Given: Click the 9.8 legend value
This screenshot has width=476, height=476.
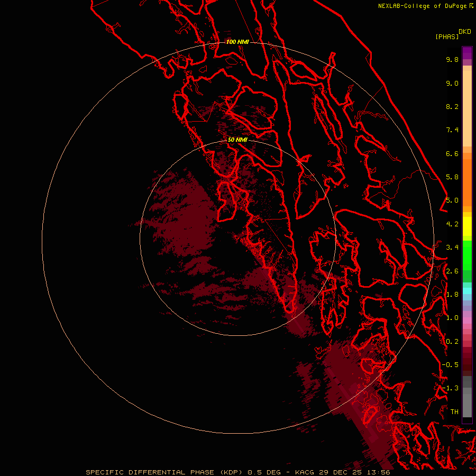Looking at the screenshot, I should coord(452,59).
